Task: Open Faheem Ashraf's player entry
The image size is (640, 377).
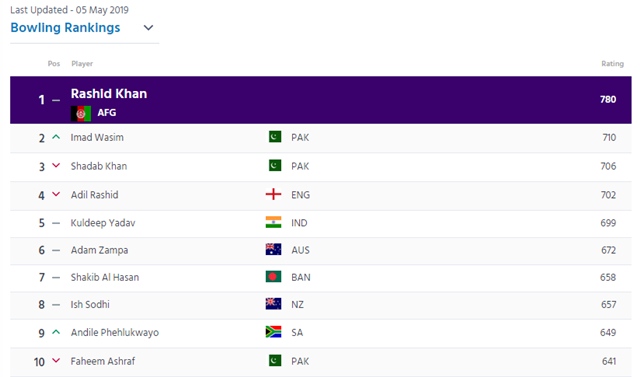Action: pos(103,361)
